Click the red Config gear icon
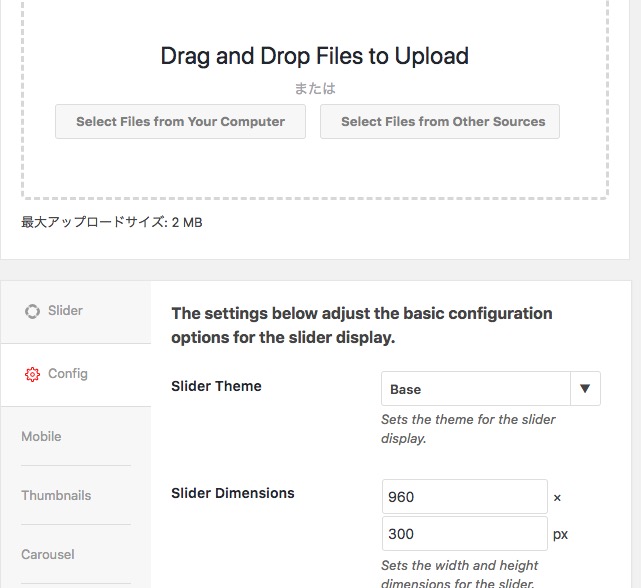 click(x=32, y=374)
